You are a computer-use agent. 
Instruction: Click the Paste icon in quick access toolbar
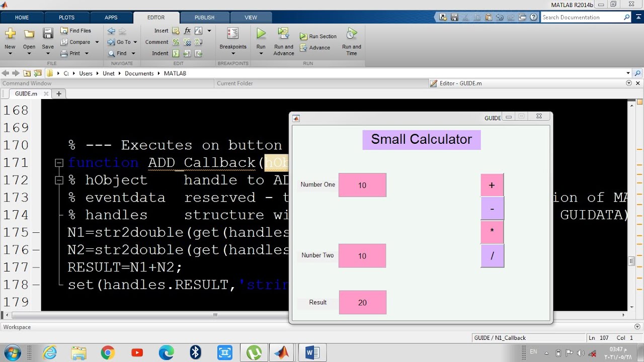point(489,17)
